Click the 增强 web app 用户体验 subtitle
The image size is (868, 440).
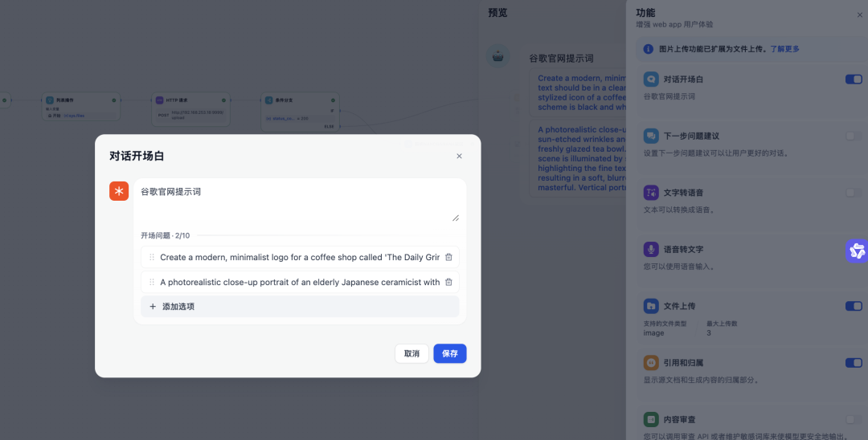(674, 25)
